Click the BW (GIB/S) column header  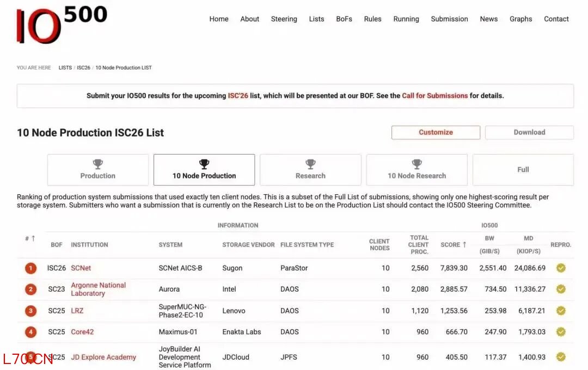coord(489,245)
